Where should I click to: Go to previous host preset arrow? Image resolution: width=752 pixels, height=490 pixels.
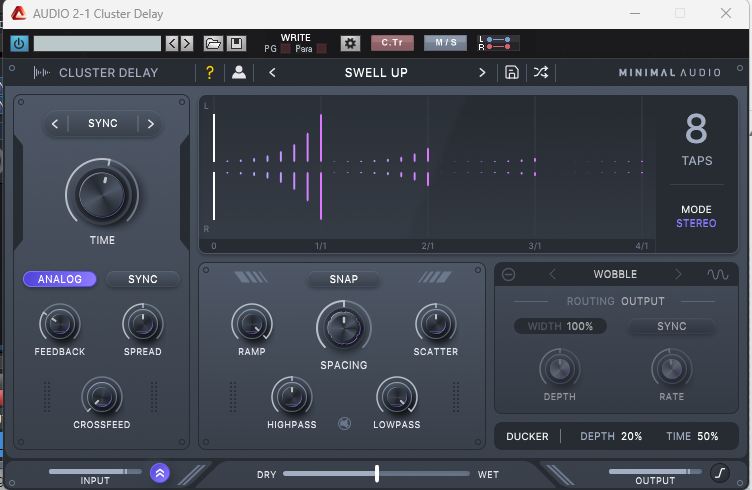coord(172,44)
